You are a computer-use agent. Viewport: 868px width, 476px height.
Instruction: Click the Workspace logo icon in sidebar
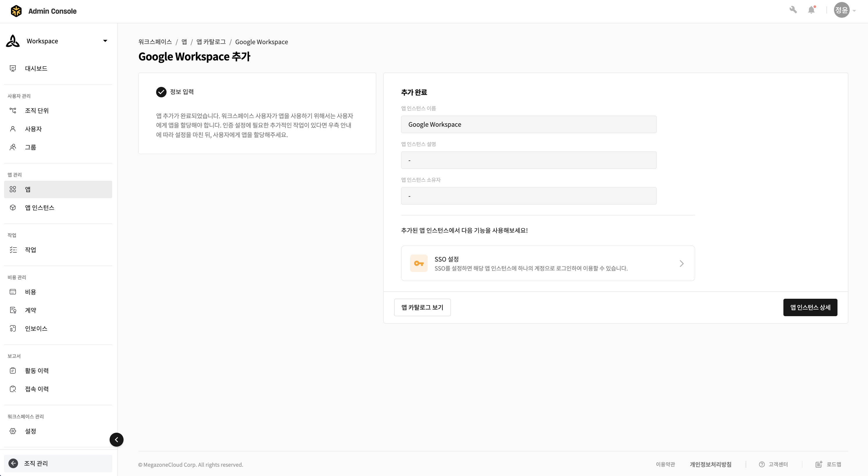[x=13, y=41]
